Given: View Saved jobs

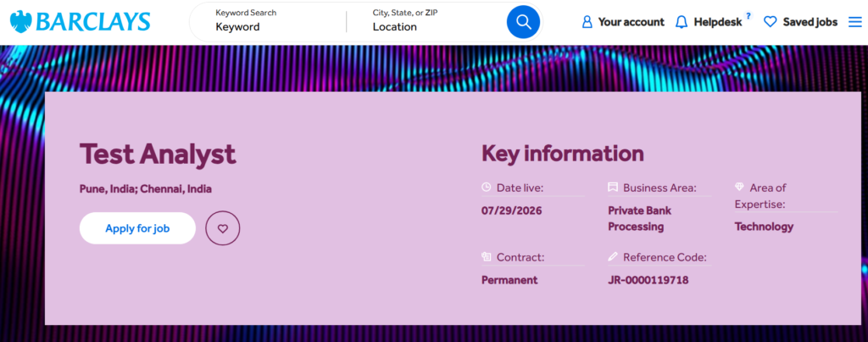Looking at the screenshot, I should (810, 22).
